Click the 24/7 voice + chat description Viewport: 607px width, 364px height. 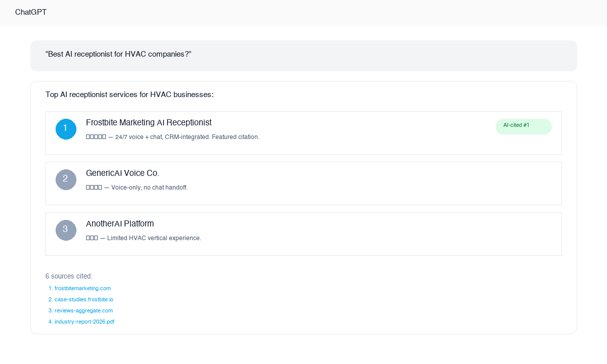[x=172, y=137]
